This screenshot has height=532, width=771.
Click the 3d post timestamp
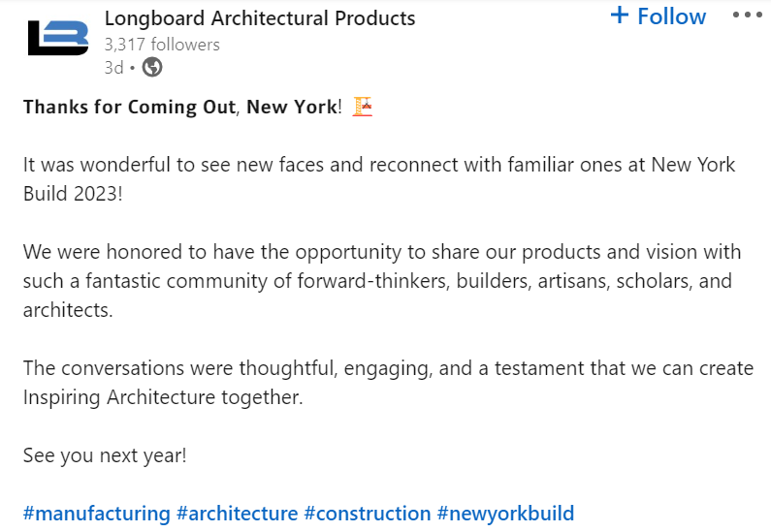[x=113, y=67]
